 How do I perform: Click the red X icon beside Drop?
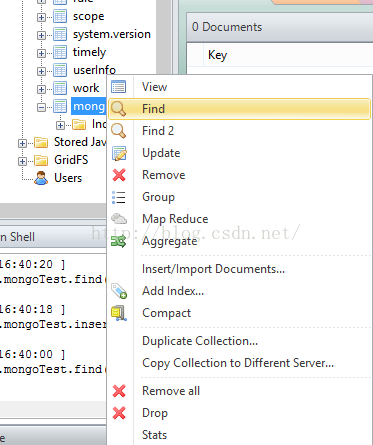tap(119, 413)
